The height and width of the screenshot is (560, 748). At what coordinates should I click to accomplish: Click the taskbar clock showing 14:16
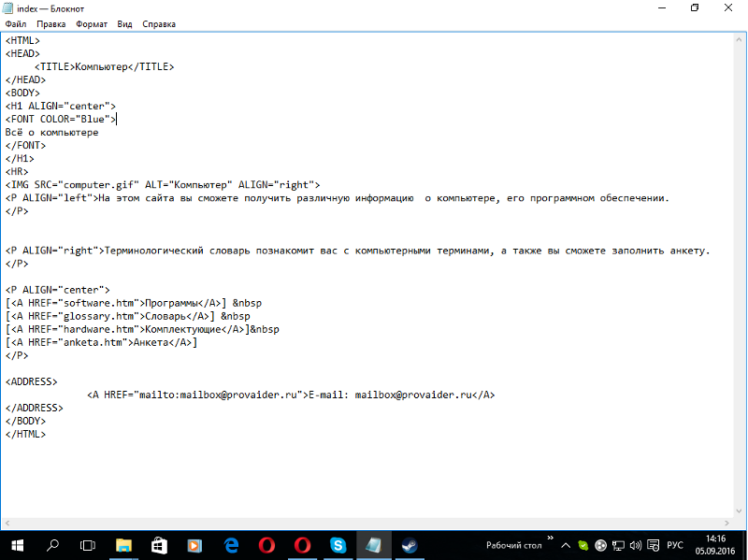(x=715, y=545)
